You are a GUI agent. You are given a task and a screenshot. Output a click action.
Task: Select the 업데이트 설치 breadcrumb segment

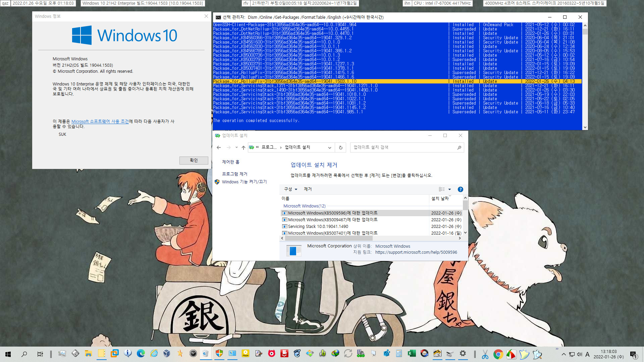(x=298, y=147)
